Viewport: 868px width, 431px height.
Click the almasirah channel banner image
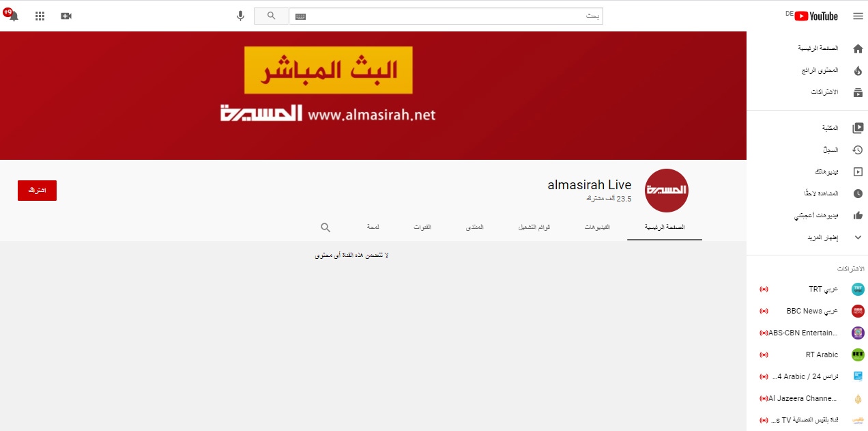373,96
